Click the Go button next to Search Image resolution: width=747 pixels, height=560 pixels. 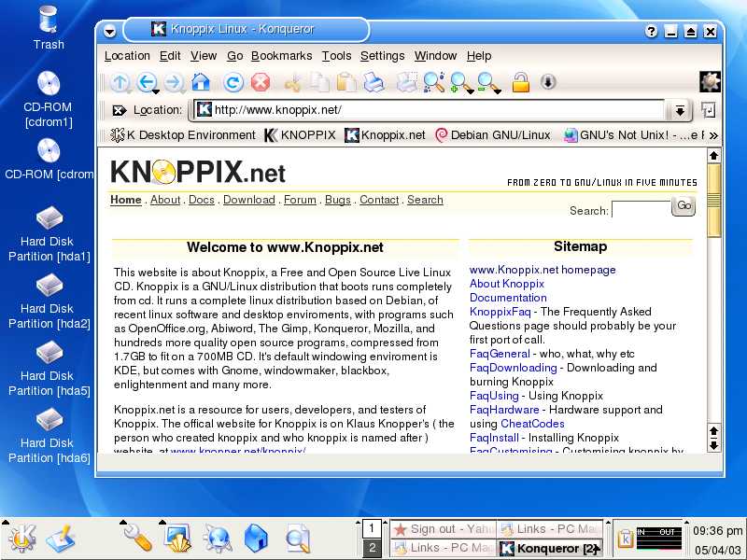[x=684, y=205]
